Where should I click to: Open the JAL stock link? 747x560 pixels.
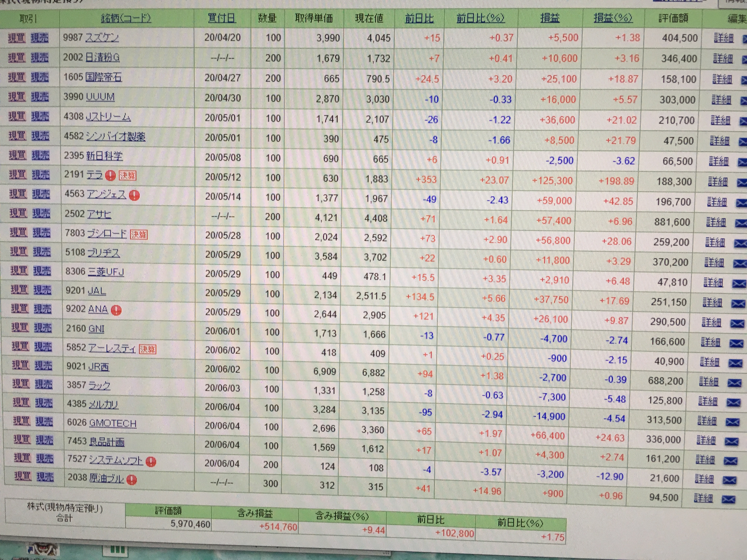pos(97,291)
